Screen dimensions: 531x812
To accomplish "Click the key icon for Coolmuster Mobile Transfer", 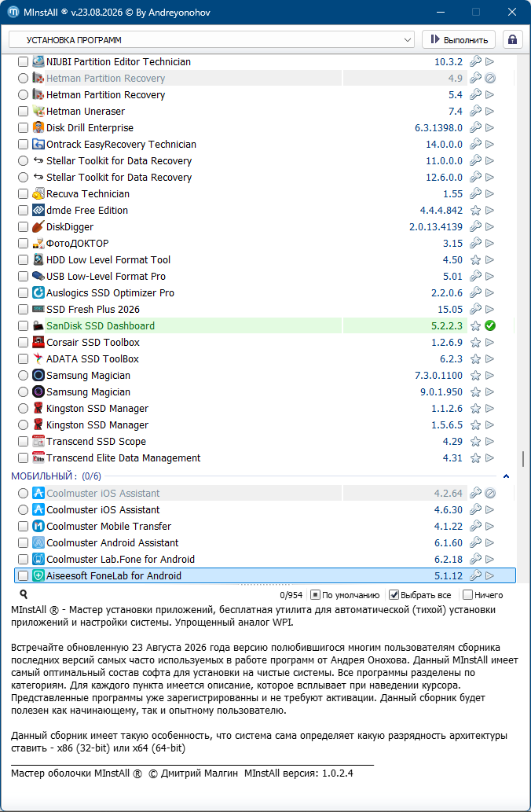I will point(475,526).
